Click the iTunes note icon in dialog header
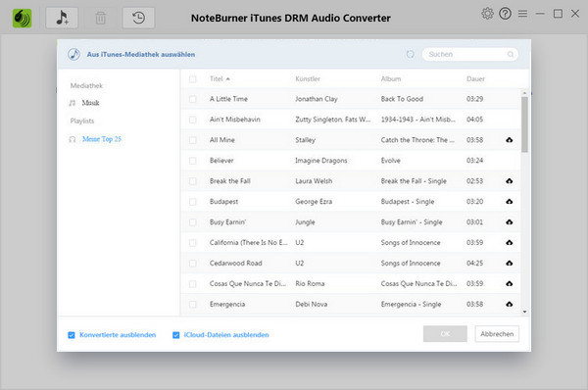588x390 pixels. (x=73, y=54)
